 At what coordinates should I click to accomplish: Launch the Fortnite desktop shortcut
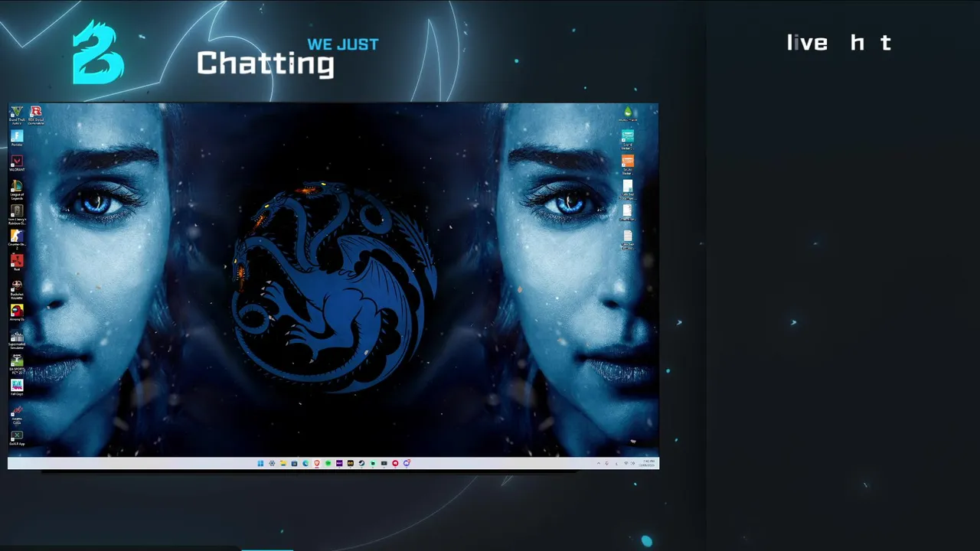[17, 139]
